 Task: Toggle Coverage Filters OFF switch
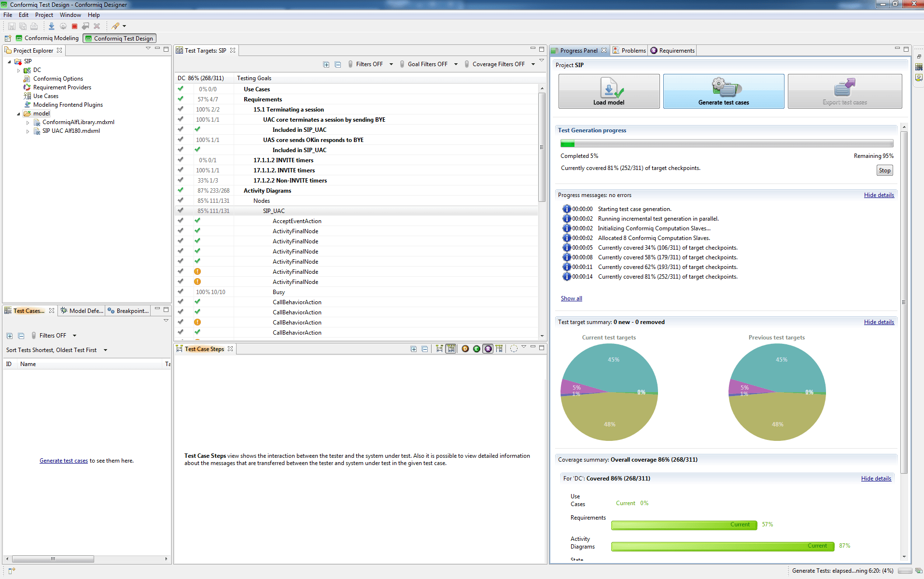(467, 64)
